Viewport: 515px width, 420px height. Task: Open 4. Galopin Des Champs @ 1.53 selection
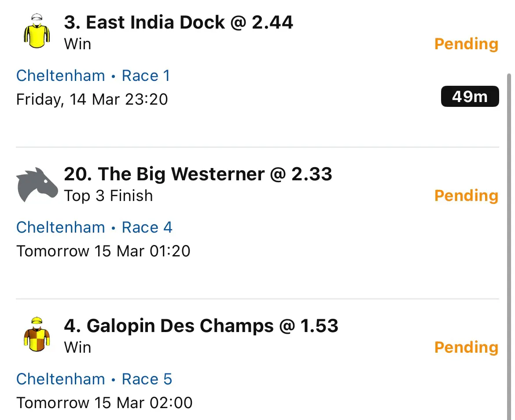[201, 325]
